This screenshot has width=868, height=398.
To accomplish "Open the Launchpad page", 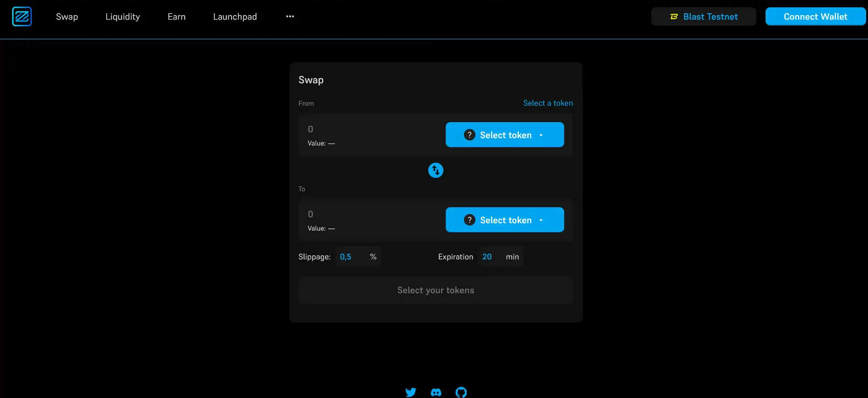I will [235, 16].
